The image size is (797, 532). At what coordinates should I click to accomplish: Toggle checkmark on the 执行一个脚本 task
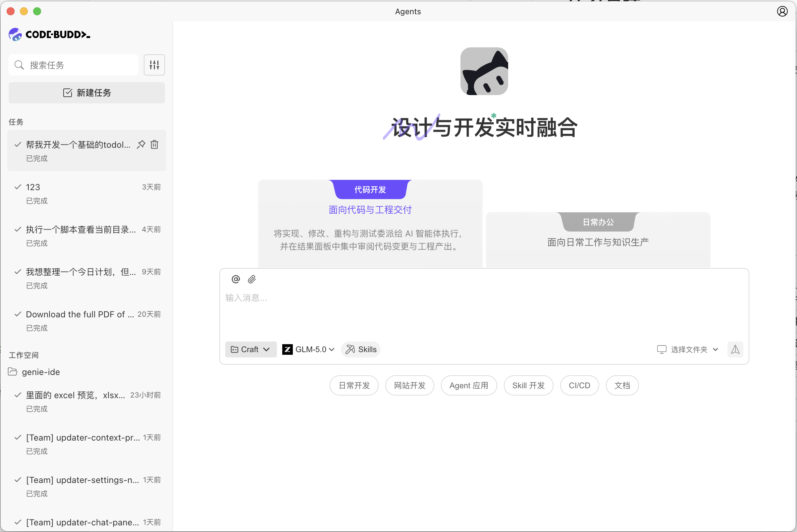point(18,229)
